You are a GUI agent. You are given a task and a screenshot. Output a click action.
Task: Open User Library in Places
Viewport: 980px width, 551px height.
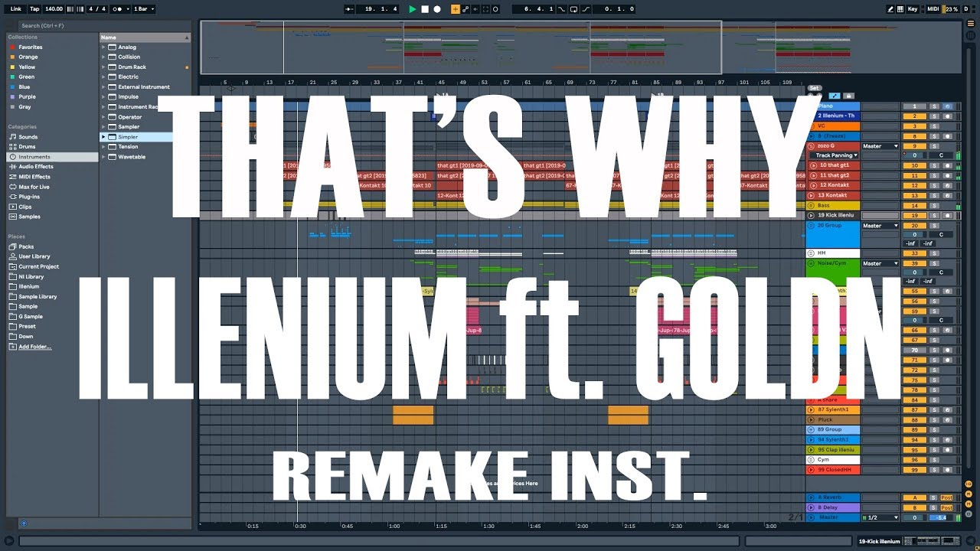34,256
